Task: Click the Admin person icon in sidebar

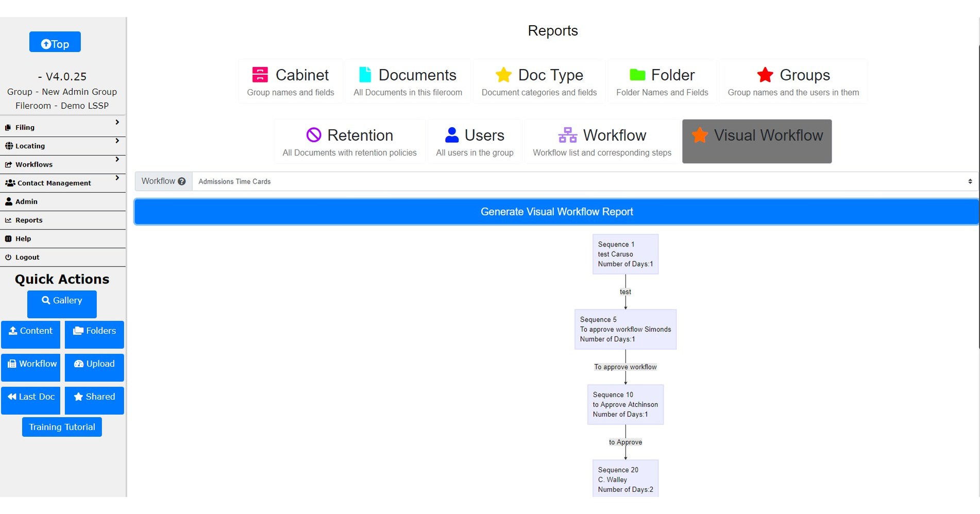Action: point(9,202)
